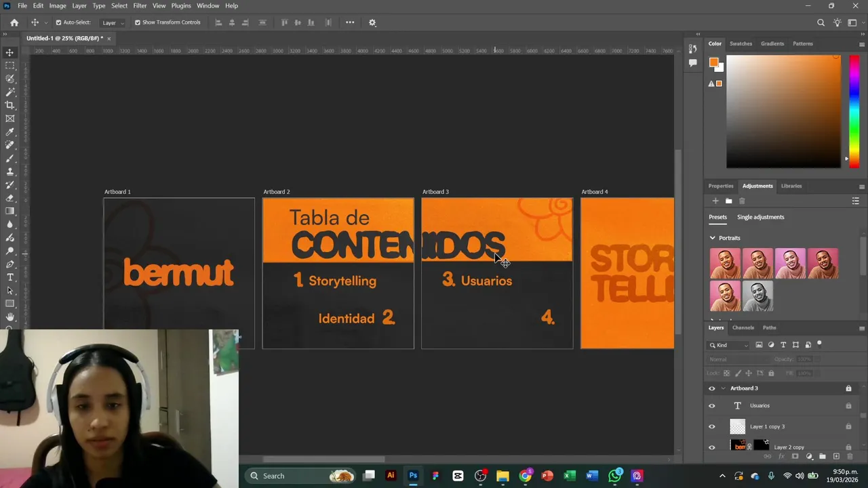Show more align options ellipsis

350,22
